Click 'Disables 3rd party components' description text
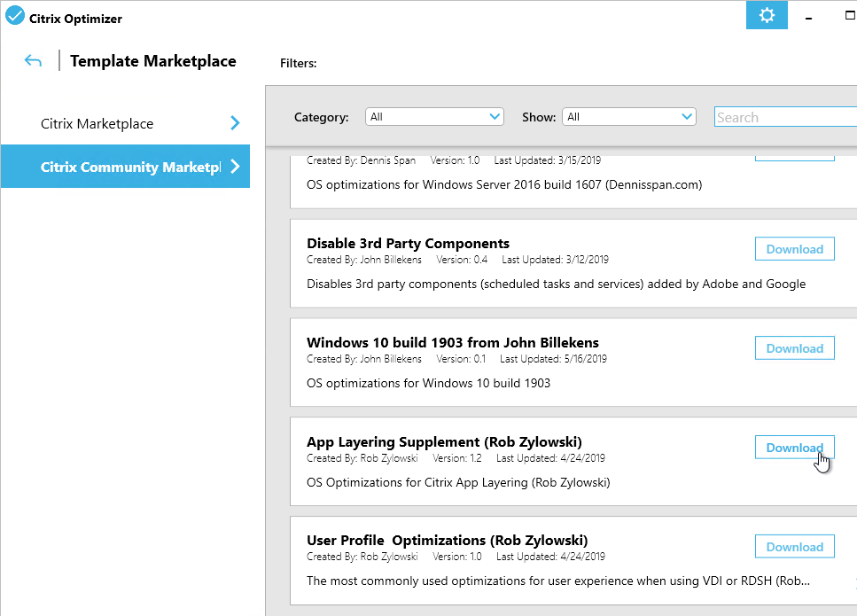Viewport: 857px width, 616px height. (557, 285)
